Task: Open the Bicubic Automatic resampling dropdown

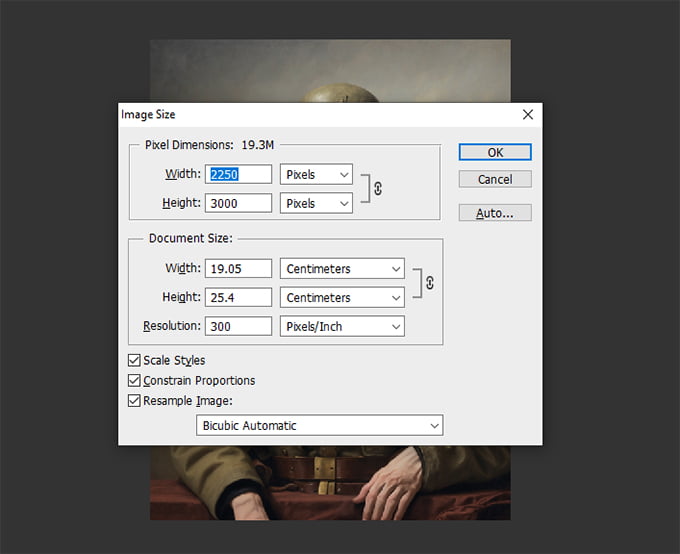Action: pyautogui.click(x=320, y=426)
